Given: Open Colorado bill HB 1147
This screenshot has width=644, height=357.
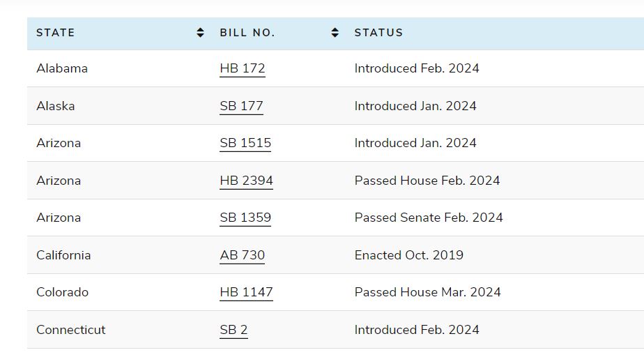Looking at the screenshot, I should [x=246, y=292].
